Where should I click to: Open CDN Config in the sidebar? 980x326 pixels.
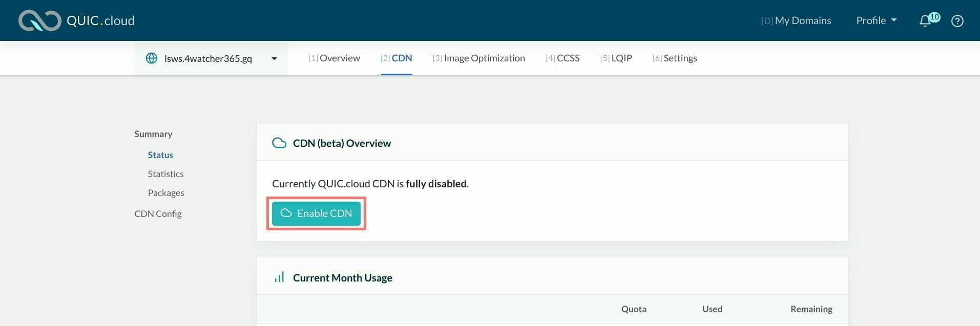pyautogui.click(x=158, y=213)
